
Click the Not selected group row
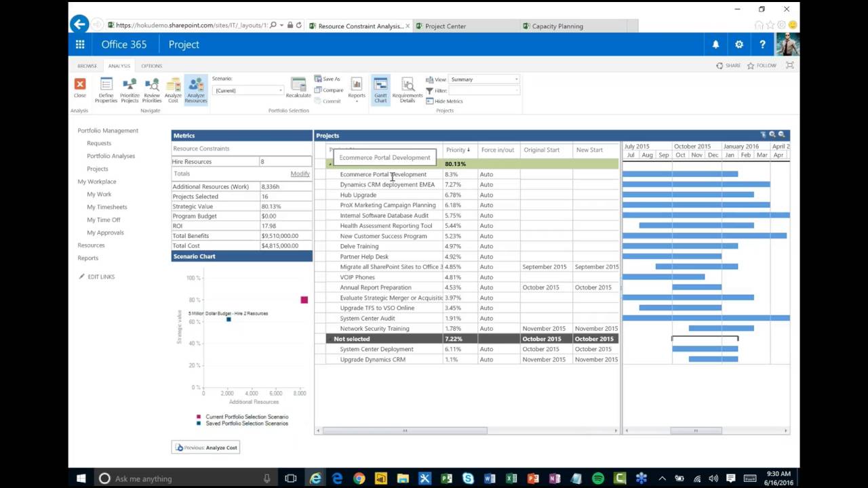[x=467, y=339]
